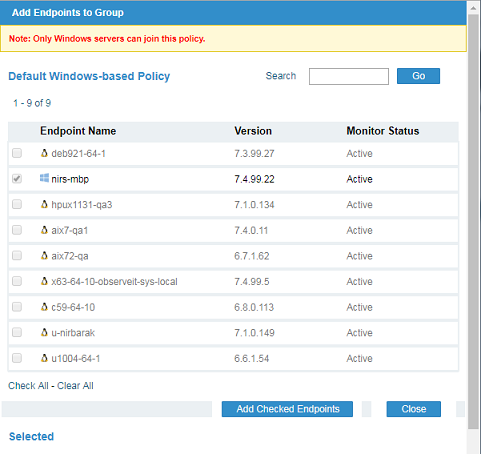The image size is (481, 454).
Task: Focus the Search input field
Action: 349,76
